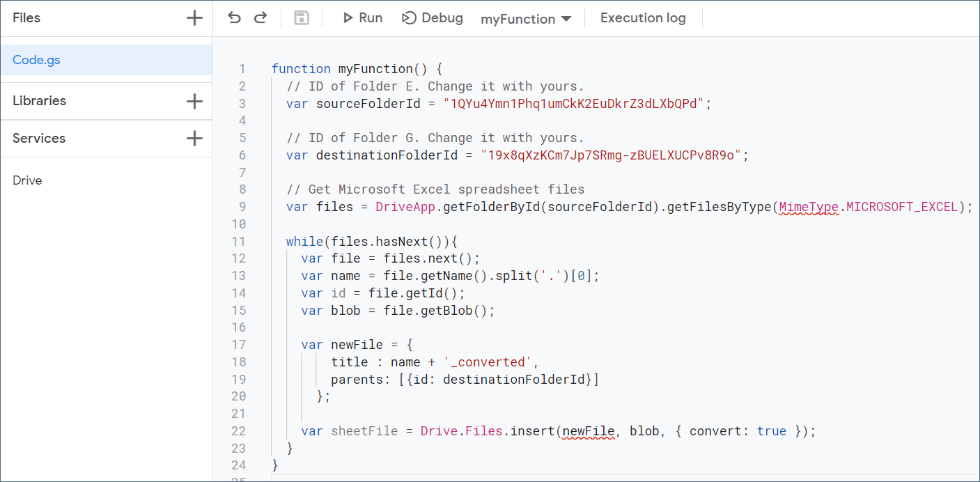
Task: Click the underlined newFile argument
Action: point(589,430)
